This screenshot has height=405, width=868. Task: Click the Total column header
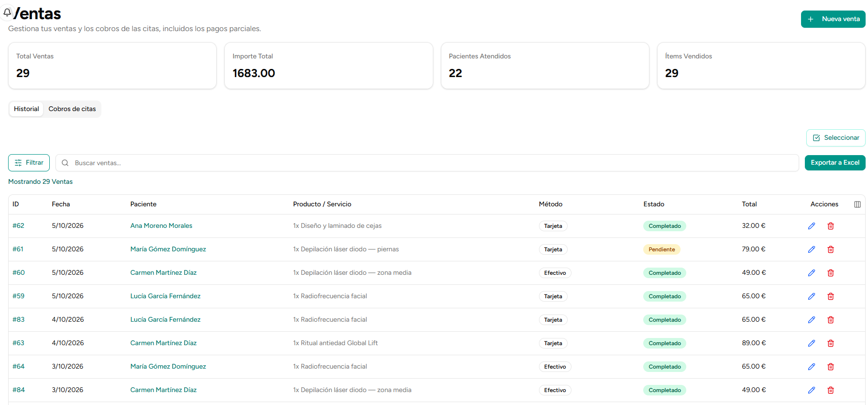pos(749,204)
